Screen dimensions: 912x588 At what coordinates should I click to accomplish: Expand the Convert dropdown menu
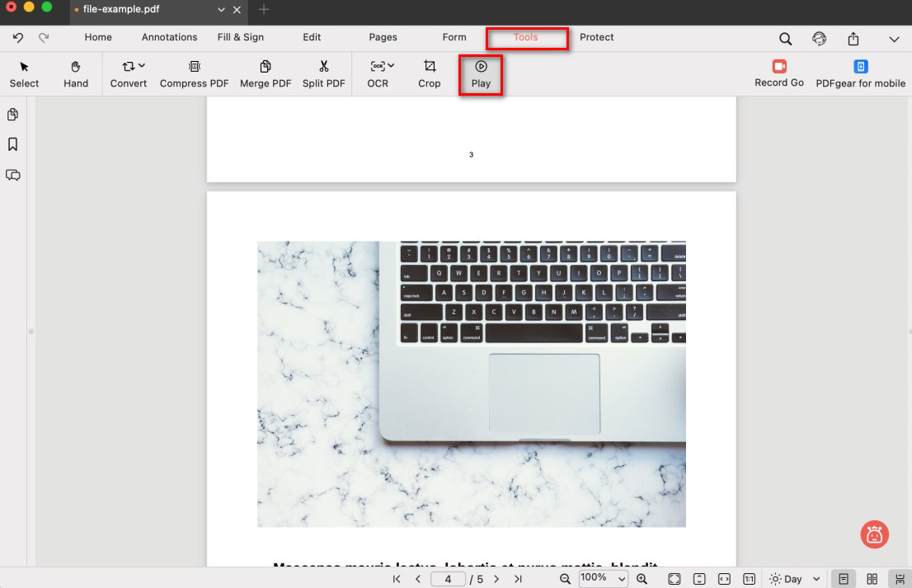pyautogui.click(x=142, y=65)
